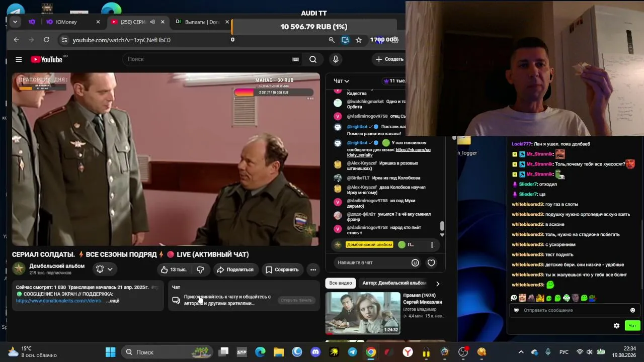Viewport: 644px width, 362px height.
Task: Switch to the ЮMoney tab
Action: [x=66, y=22]
